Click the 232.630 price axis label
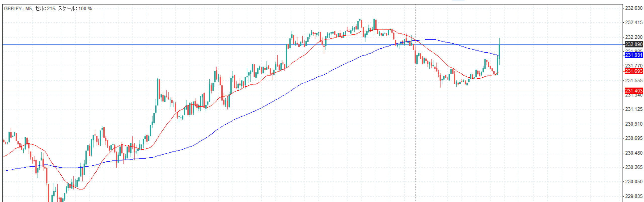The width and height of the screenshot is (644, 202). [633, 8]
